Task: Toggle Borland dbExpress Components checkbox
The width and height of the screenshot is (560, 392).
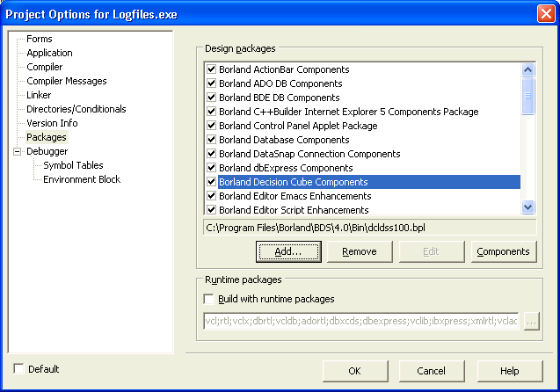Action: click(x=211, y=168)
